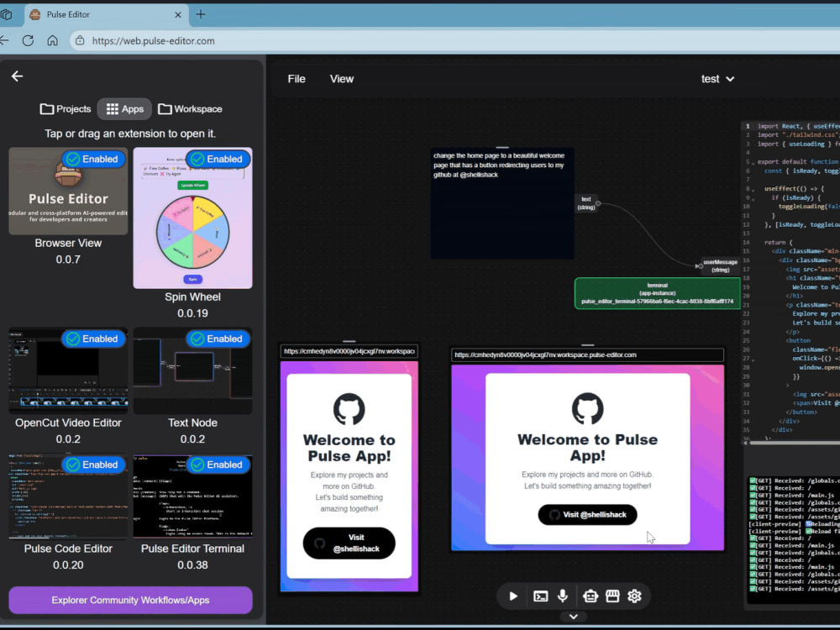840x630 pixels.
Task: Click the back arrow in the side panel
Action: point(17,76)
